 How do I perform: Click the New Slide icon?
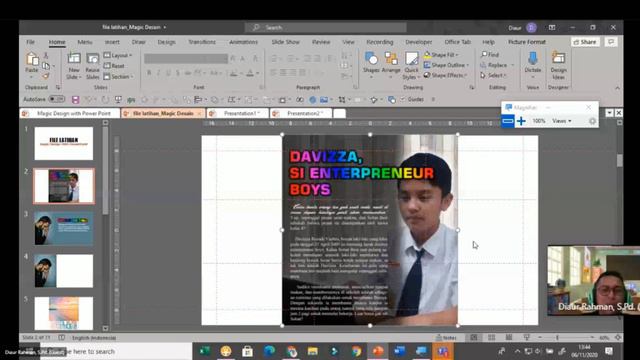tap(73, 59)
